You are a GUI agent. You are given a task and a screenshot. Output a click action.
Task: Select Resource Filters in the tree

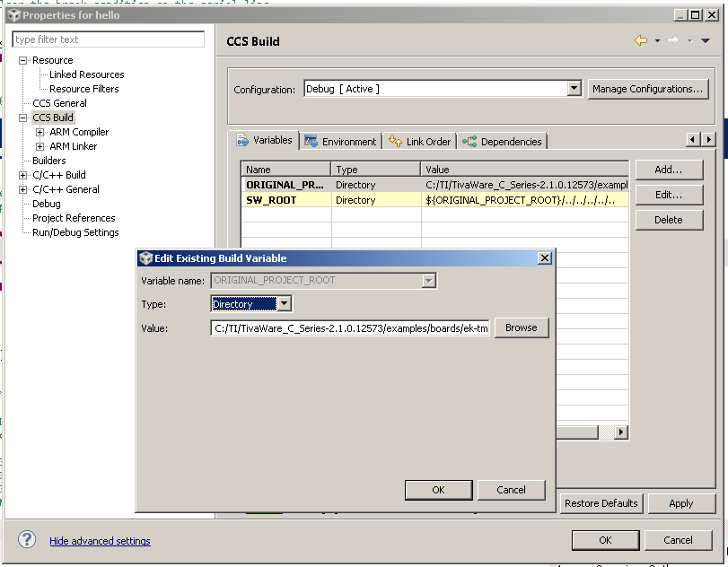pos(84,89)
